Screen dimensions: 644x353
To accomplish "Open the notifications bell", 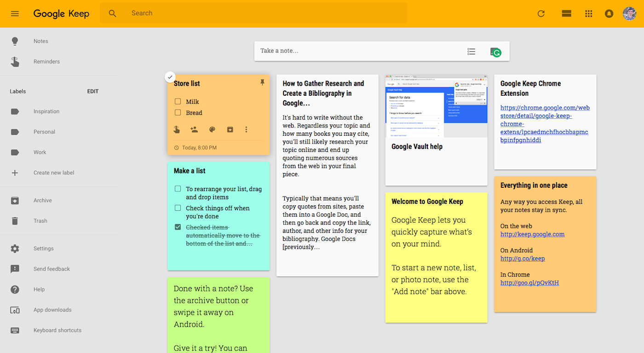I will click(x=609, y=13).
